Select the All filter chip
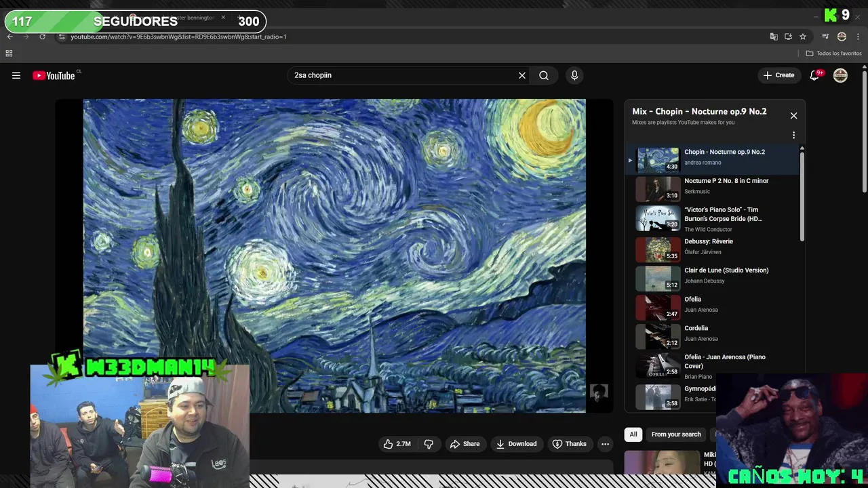Screen dimensions: 868x488 pyautogui.click(x=633, y=434)
